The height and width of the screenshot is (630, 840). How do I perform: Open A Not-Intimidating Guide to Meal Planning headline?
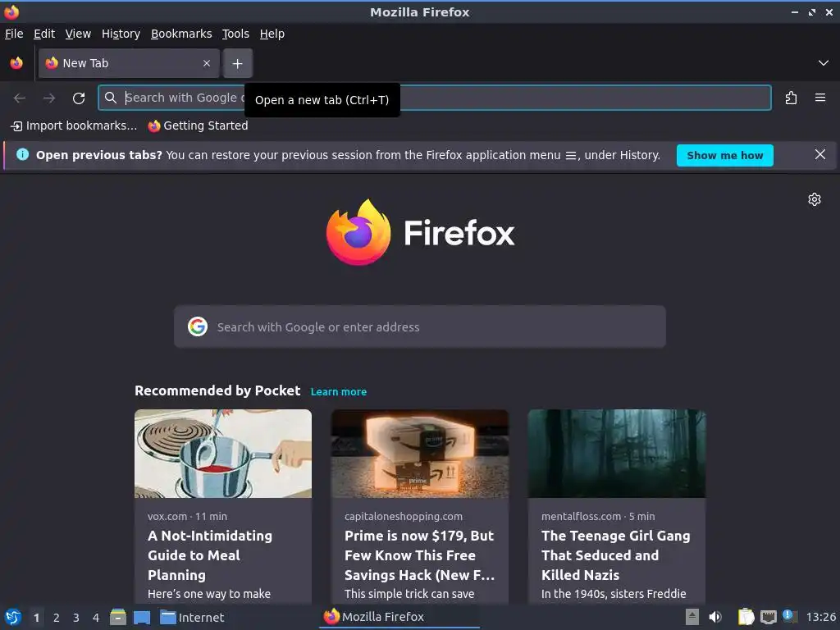[x=210, y=555]
